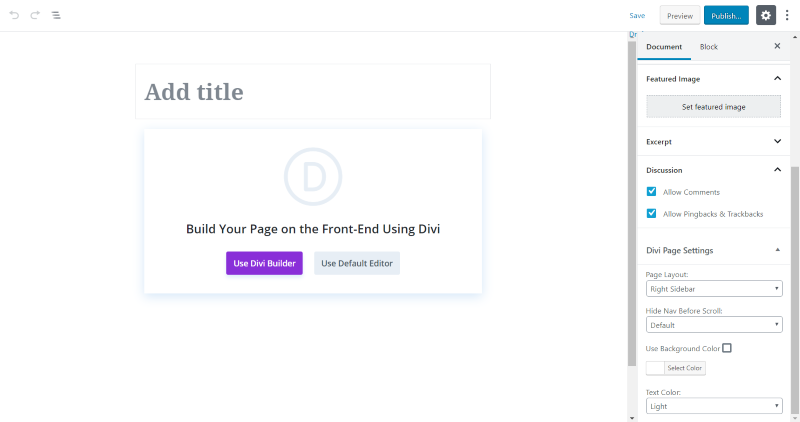Click the undo arrow icon
This screenshot has width=800, height=422.
(x=14, y=15)
